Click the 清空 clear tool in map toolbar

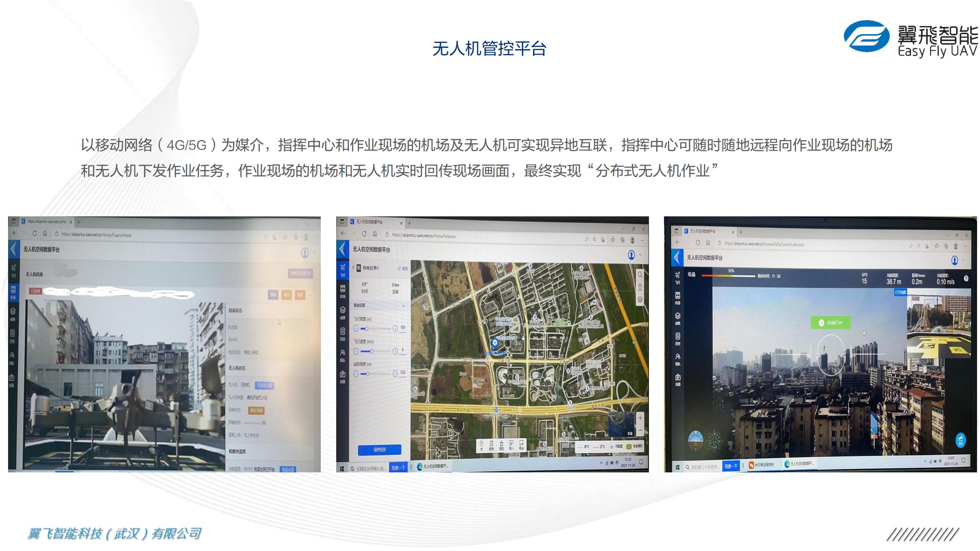coord(502,445)
